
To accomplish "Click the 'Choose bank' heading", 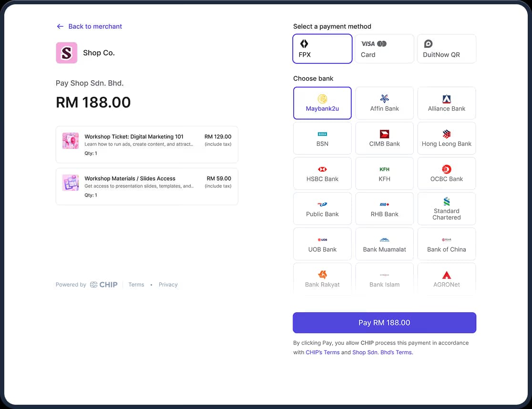I will pos(313,78).
